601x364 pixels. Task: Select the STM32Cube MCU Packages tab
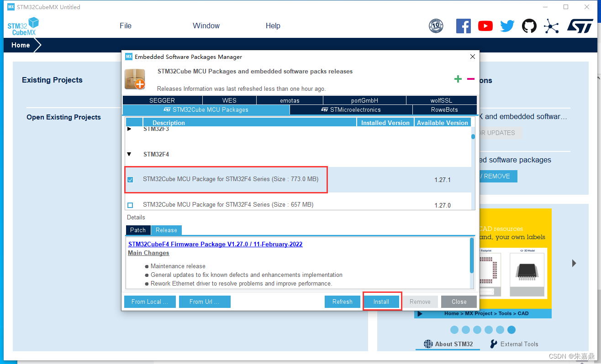pyautogui.click(x=206, y=109)
